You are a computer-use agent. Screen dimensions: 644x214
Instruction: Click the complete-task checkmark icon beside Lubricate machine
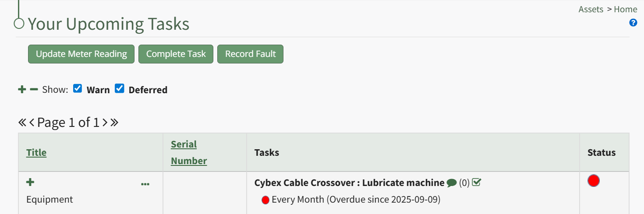click(477, 182)
